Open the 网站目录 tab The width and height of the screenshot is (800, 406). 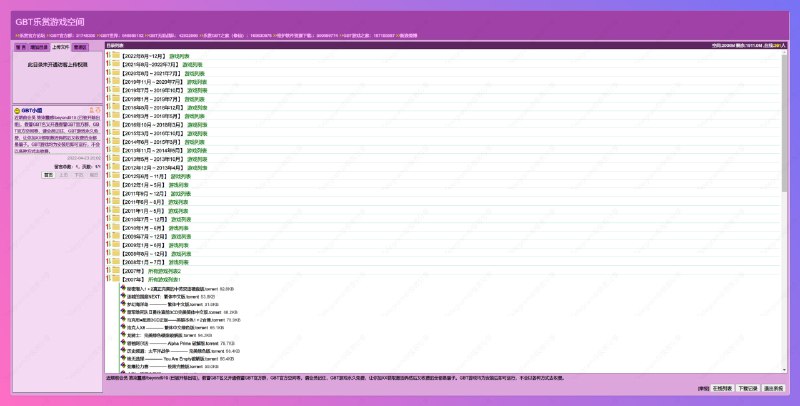tap(40, 46)
